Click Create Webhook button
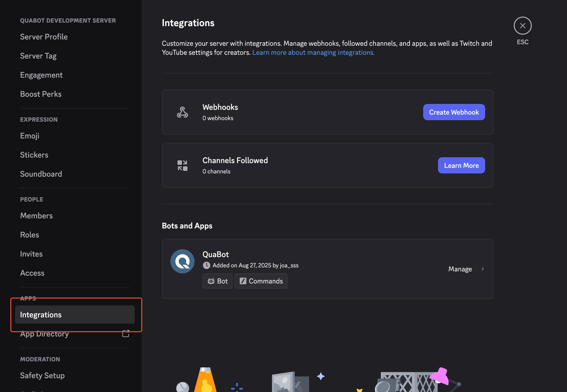This screenshot has width=567, height=392. tap(454, 112)
